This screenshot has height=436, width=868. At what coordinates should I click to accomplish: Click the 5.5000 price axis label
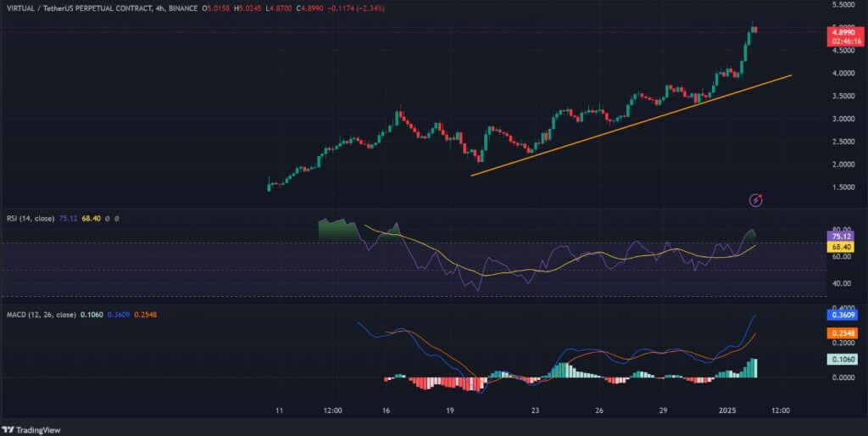[842, 4]
